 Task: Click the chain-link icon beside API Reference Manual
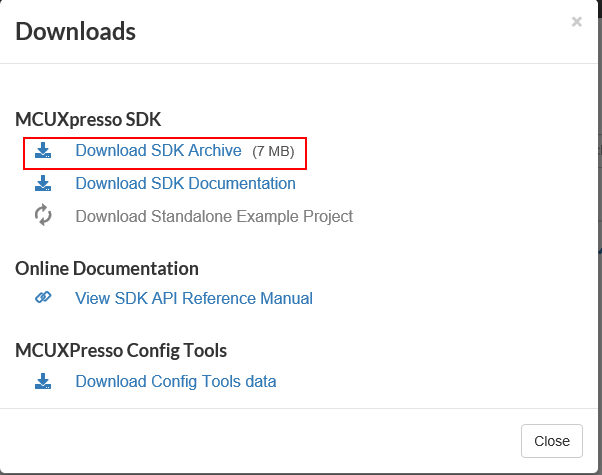(x=42, y=298)
